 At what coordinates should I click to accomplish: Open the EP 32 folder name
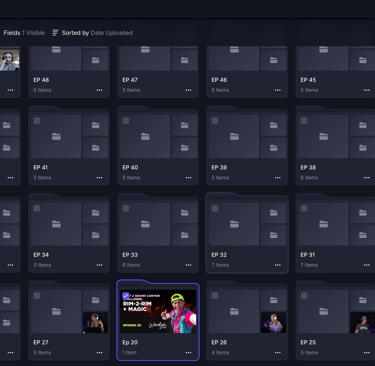pos(219,255)
